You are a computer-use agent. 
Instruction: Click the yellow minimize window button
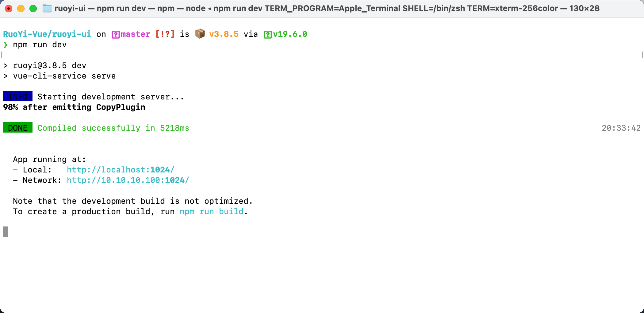click(21, 9)
